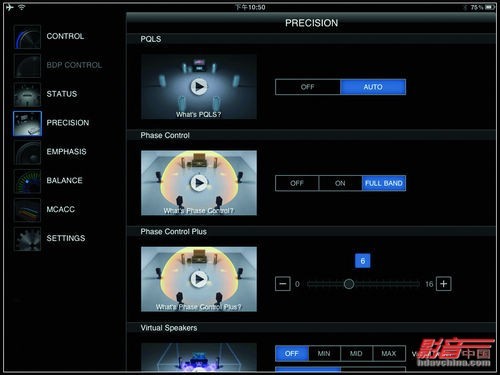Set PQLS to AUTO
The width and height of the screenshot is (500, 375).
373,87
